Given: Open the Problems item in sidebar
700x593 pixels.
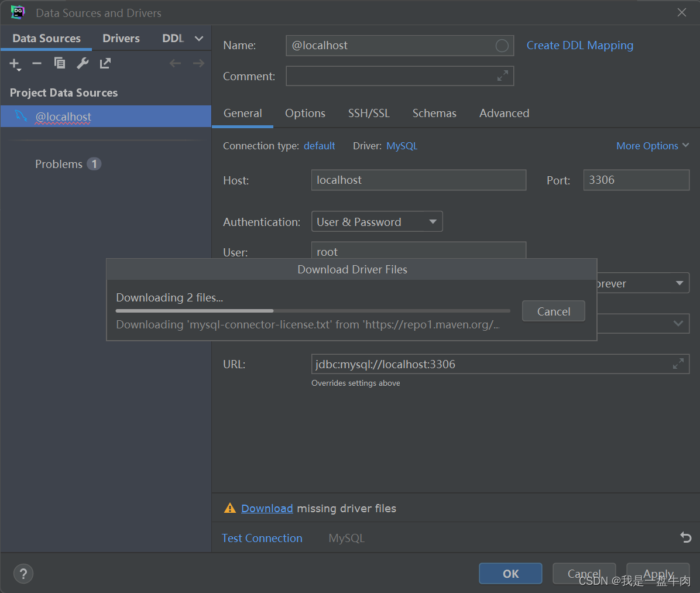Looking at the screenshot, I should pyautogui.click(x=59, y=164).
